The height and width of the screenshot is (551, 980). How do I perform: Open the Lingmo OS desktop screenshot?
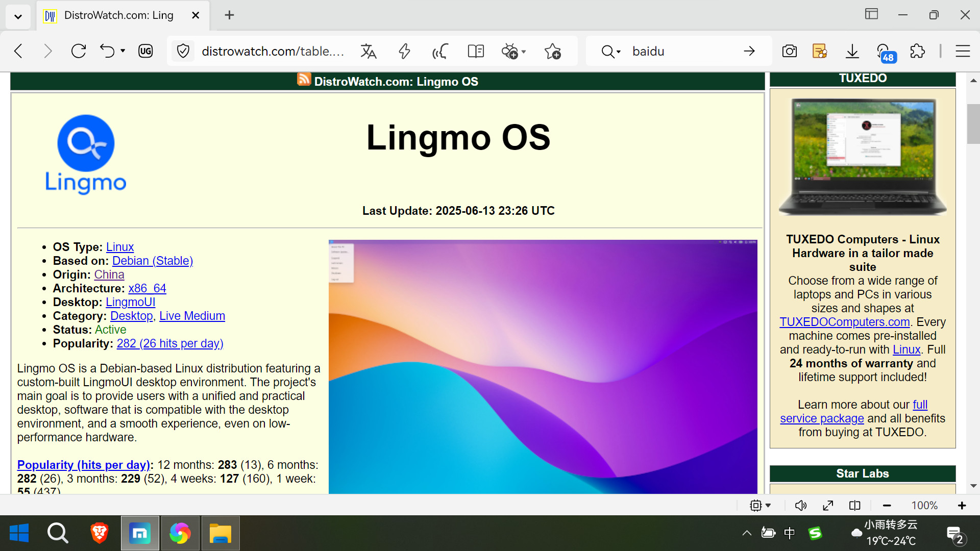[x=543, y=366]
